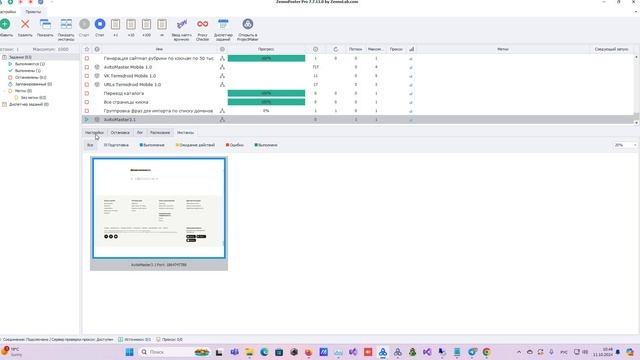Click the +100 attempts icon
640x360 pixels.
click(147, 24)
